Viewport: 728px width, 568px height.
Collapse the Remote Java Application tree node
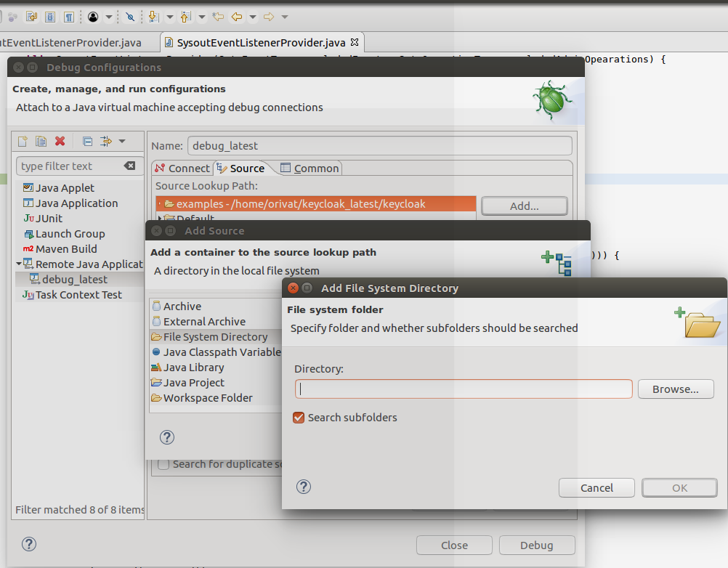[x=19, y=264]
